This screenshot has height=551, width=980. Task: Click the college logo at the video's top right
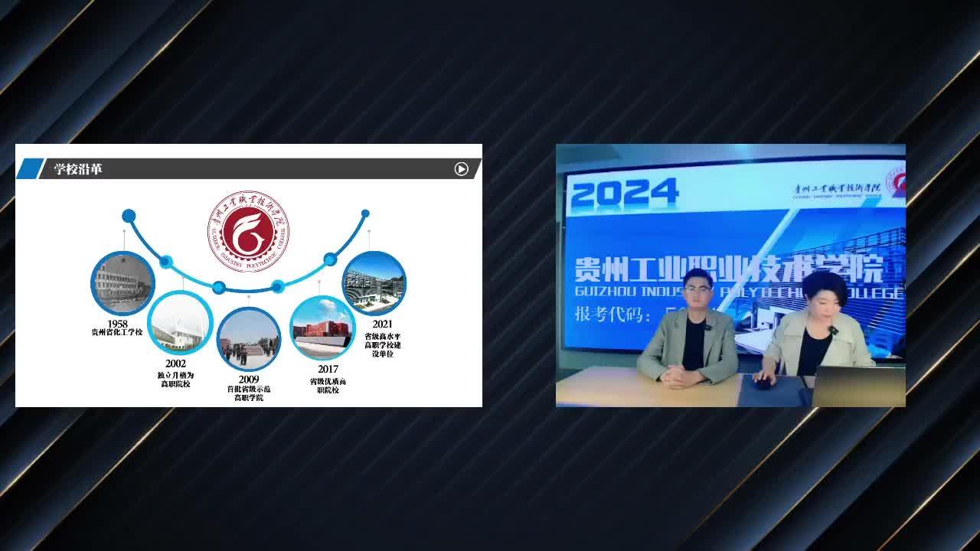(x=896, y=183)
